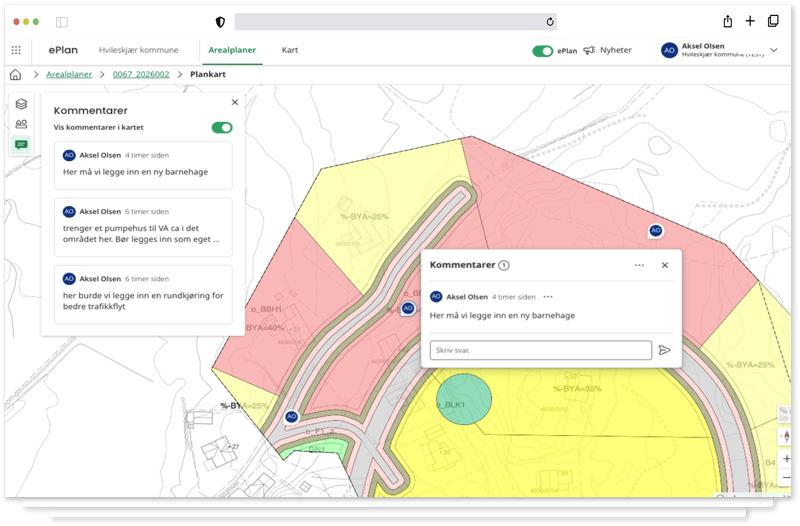The image size is (800, 526).
Task: Toggle the ePlan switch in header
Action: (x=542, y=51)
